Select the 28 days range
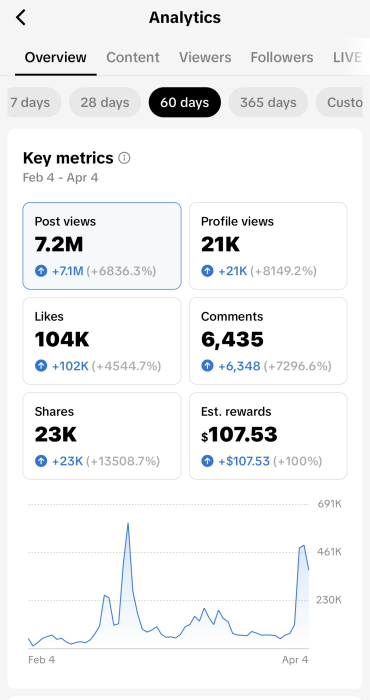The width and height of the screenshot is (370, 700). [105, 103]
